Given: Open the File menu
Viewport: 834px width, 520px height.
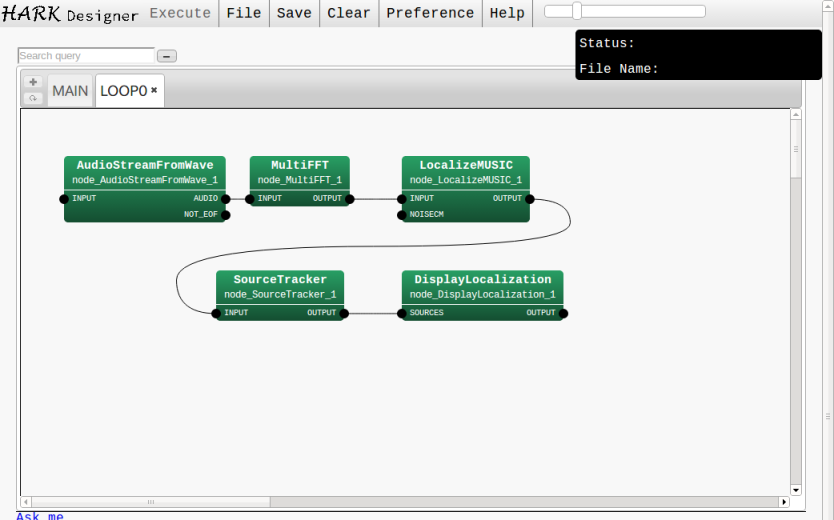Looking at the screenshot, I should point(244,13).
